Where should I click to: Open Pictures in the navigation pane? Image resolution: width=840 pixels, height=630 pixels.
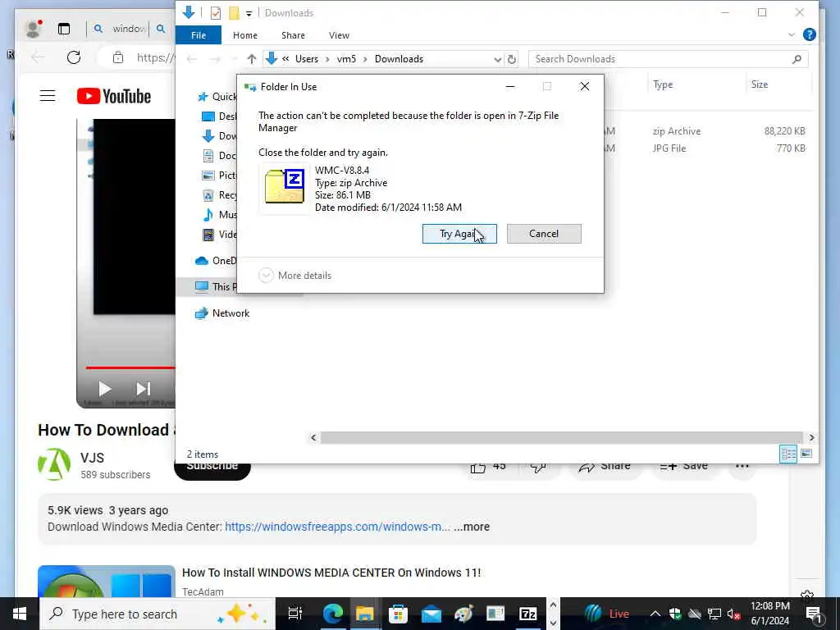[x=220, y=176]
